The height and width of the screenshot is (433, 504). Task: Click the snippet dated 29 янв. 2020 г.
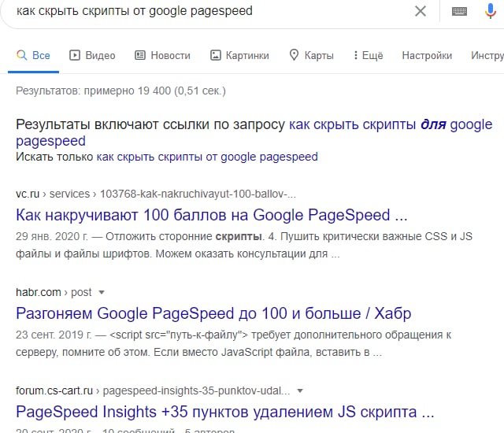(x=244, y=245)
